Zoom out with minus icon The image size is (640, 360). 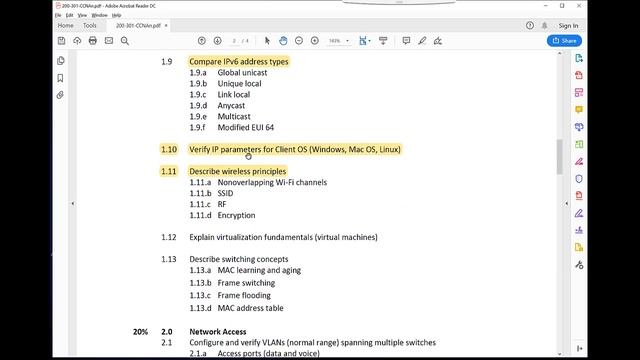click(299, 41)
